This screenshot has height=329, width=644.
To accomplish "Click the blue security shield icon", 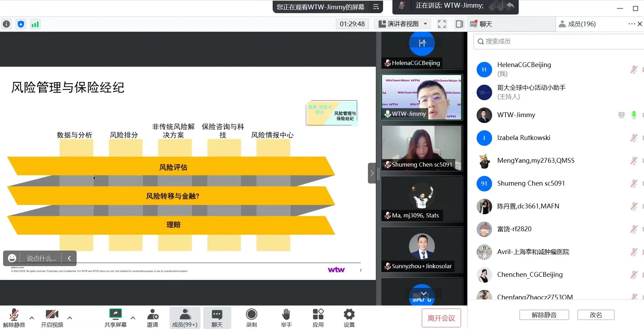I will point(21,24).
